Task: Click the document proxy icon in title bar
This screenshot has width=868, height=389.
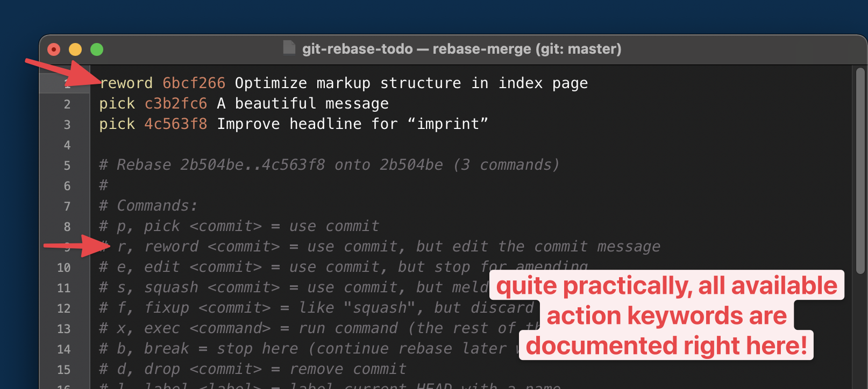Action: pos(289,48)
